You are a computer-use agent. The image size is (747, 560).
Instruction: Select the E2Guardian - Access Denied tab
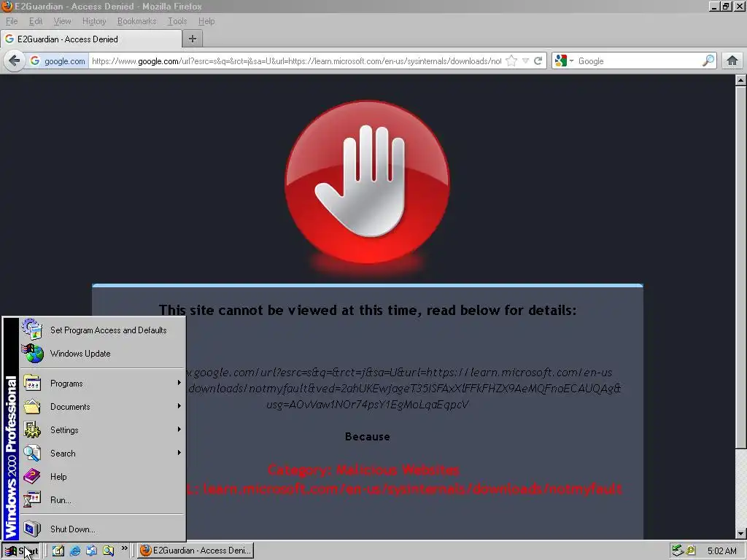pos(90,39)
